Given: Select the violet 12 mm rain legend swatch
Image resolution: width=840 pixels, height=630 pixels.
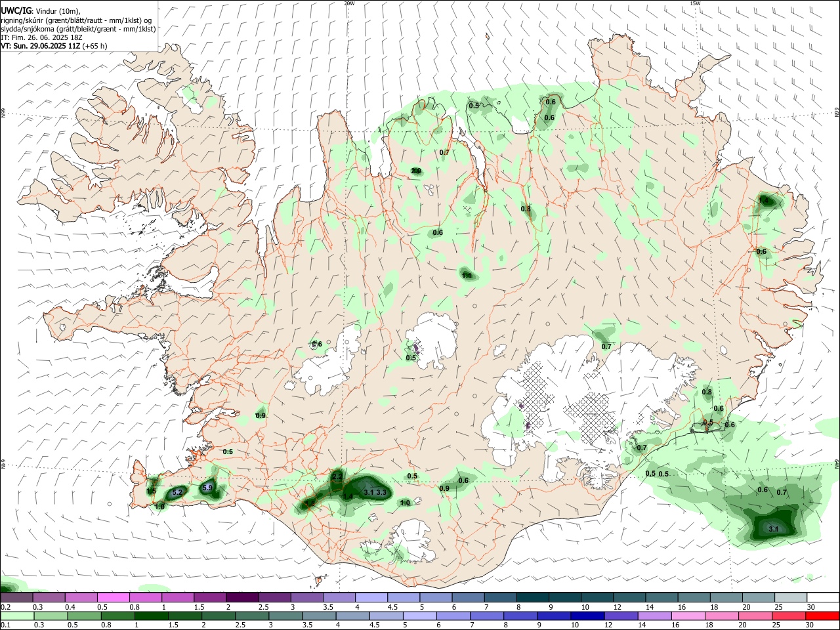Looking at the screenshot, I should tap(620, 616).
